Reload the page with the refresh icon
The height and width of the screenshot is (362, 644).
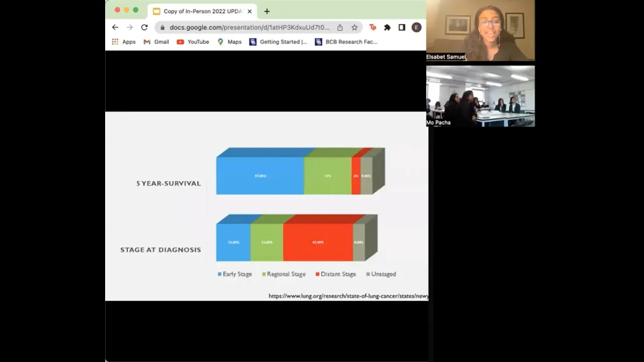pos(144,28)
